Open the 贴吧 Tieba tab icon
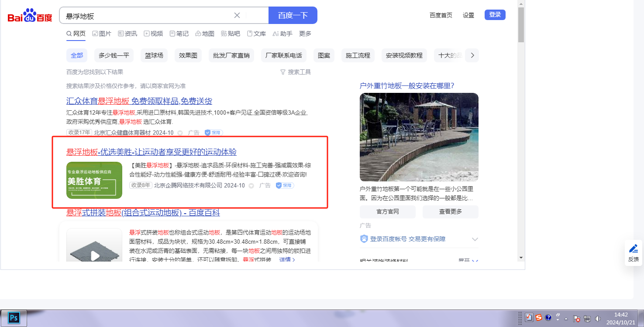Screen dimensions: 644x327 224,34
